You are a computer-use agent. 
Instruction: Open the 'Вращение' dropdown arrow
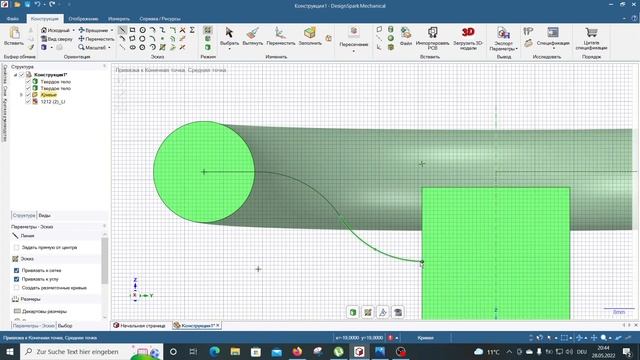click(x=112, y=30)
